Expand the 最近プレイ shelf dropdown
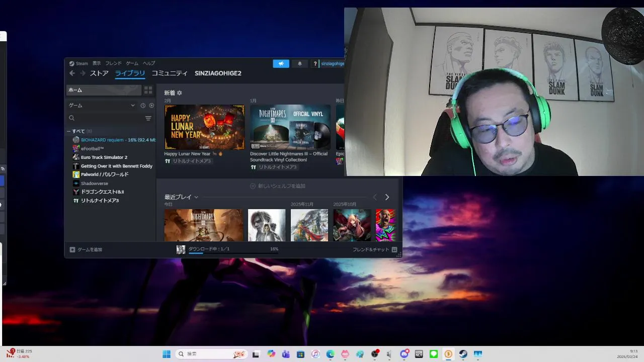 point(196,197)
